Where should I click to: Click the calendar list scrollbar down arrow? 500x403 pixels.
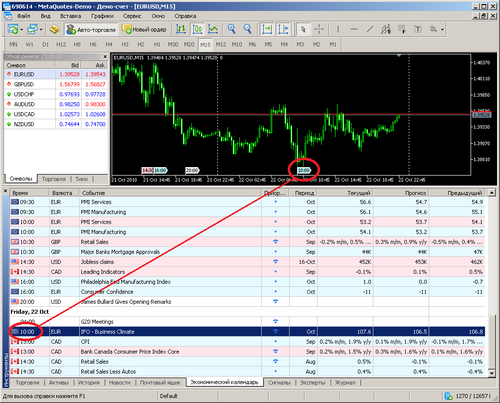[491, 373]
